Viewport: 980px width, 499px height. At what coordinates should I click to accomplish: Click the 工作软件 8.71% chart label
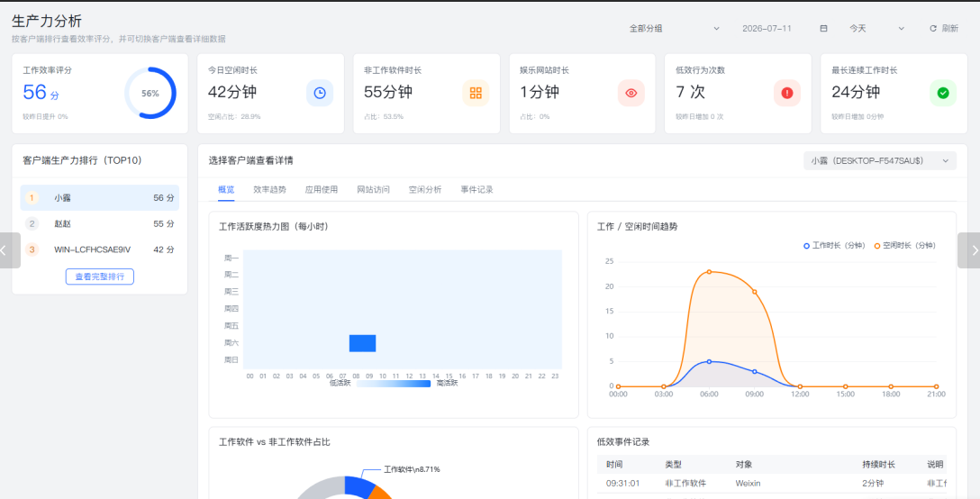click(412, 469)
